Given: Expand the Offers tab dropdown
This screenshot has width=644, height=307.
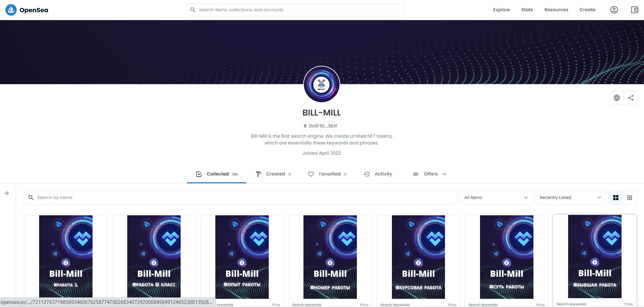Looking at the screenshot, I should coord(444,174).
